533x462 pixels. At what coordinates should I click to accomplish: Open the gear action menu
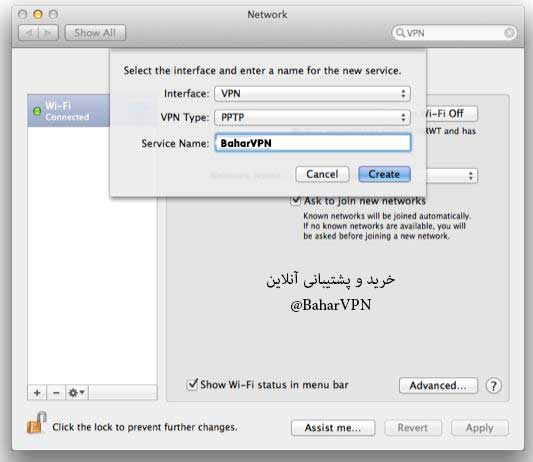pos(77,393)
